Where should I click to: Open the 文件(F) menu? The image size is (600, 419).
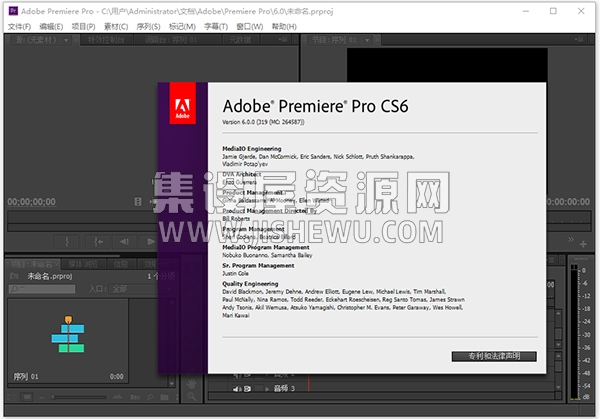coord(19,26)
